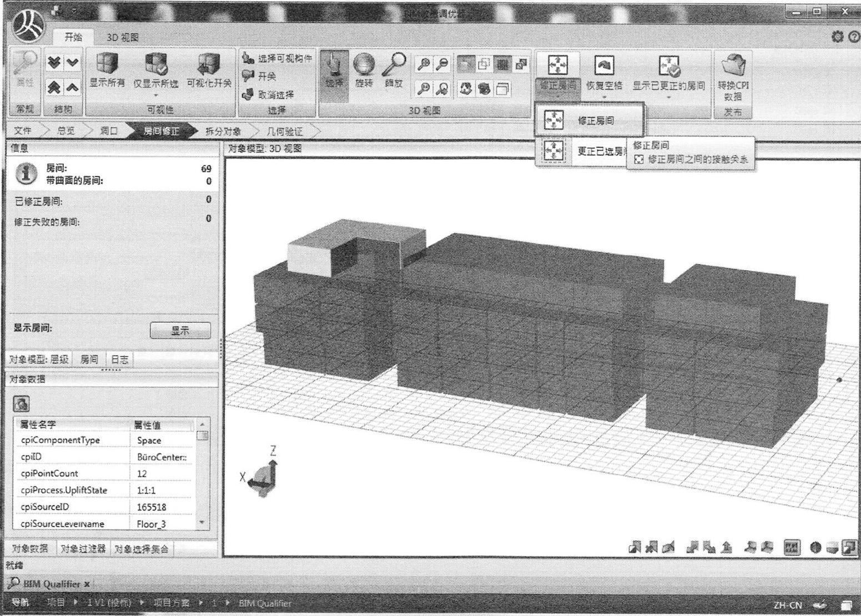Open the 对象选择集合 bottom tab
The width and height of the screenshot is (861, 616).
coord(141,548)
